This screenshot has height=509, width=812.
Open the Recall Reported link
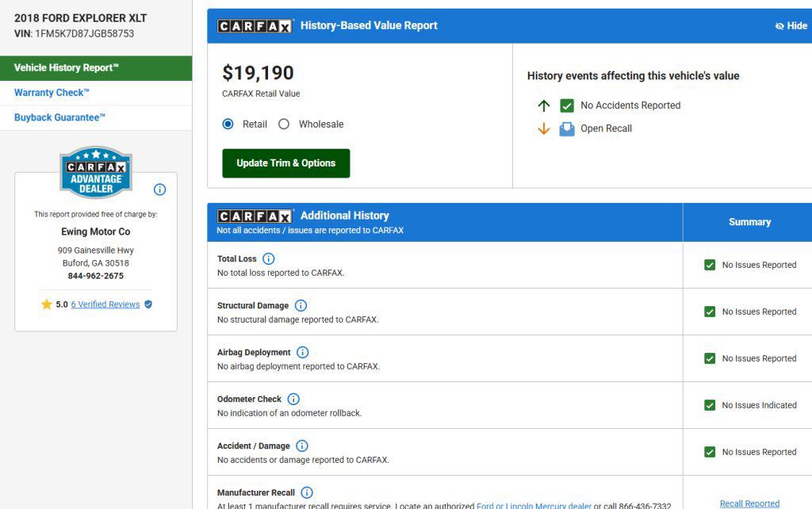(749, 503)
